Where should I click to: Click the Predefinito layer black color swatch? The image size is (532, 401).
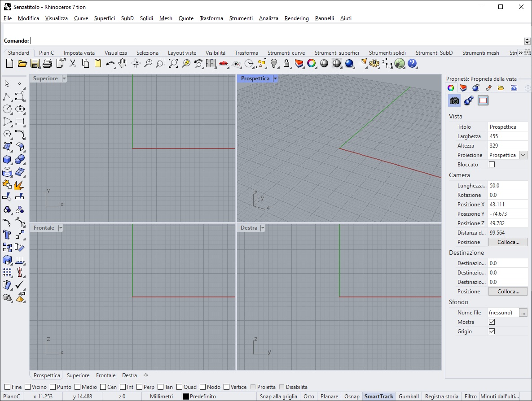[185, 396]
